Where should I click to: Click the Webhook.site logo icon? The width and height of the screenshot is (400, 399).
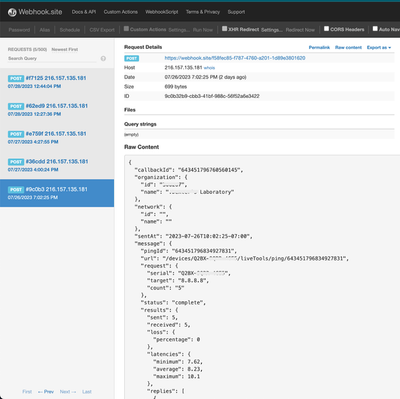(12, 12)
